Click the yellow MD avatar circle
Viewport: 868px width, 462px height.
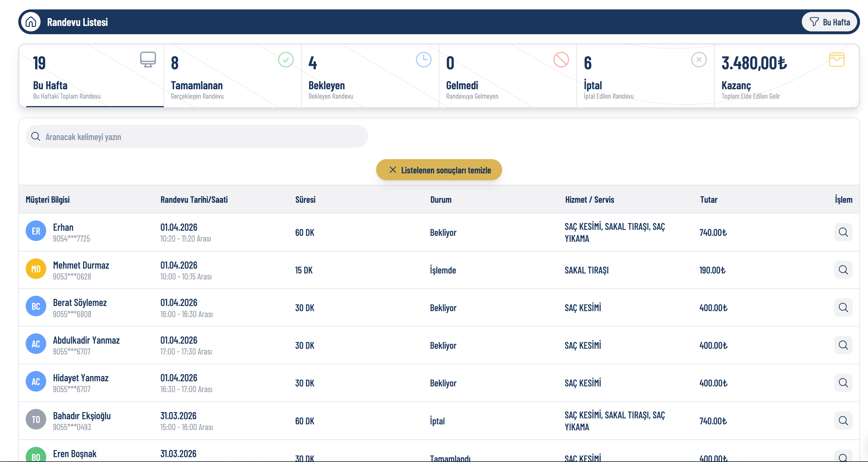pyautogui.click(x=36, y=269)
